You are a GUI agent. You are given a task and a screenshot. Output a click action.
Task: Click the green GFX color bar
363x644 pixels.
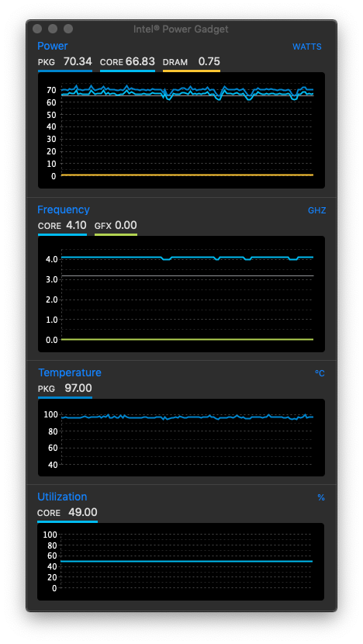click(x=116, y=234)
